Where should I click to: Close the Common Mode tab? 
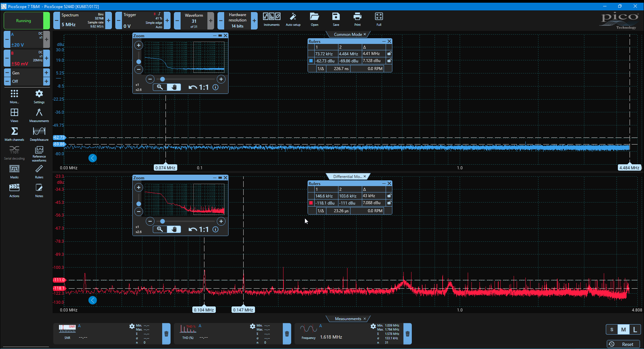click(365, 34)
